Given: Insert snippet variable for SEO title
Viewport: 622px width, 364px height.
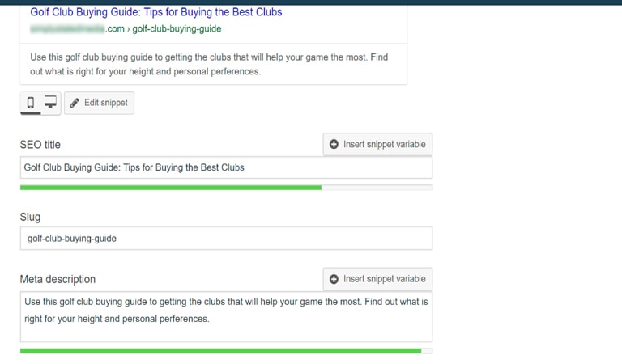Looking at the screenshot, I should click(377, 144).
